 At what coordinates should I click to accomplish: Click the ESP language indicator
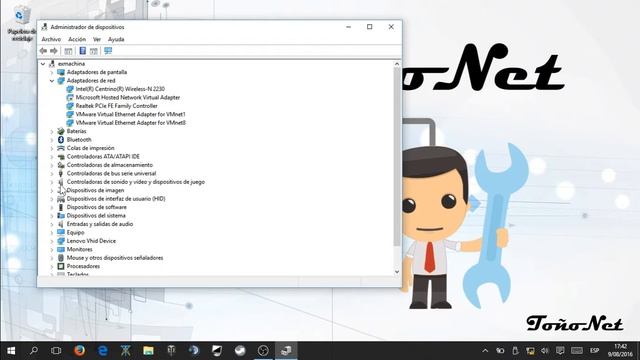[595, 351]
